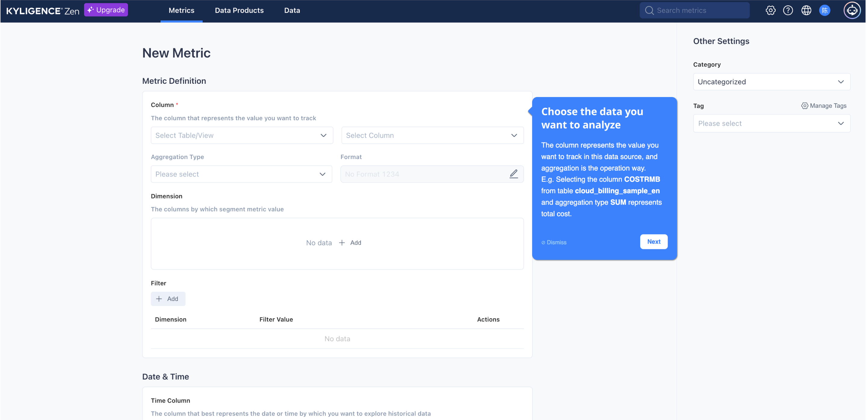868x420 pixels.
Task: Click the Manage Tags gear icon
Action: (x=804, y=105)
